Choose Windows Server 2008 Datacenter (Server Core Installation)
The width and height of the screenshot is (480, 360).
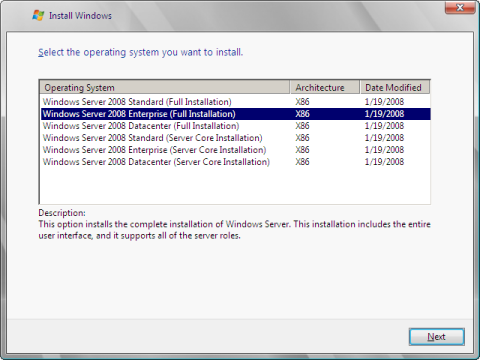point(235,162)
